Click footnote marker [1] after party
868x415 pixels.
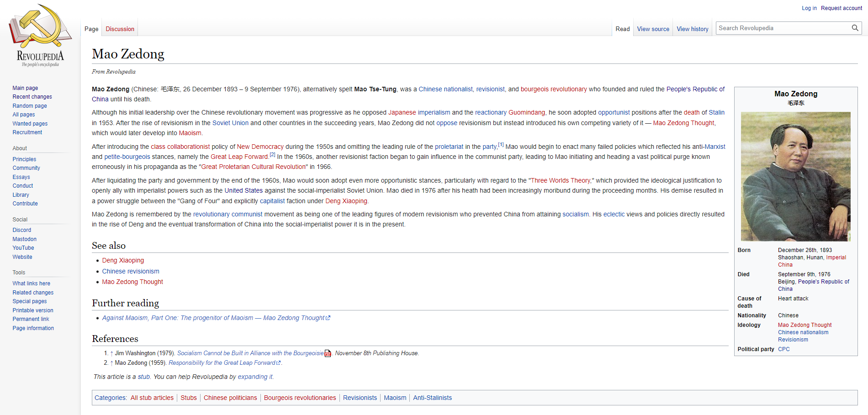click(501, 145)
